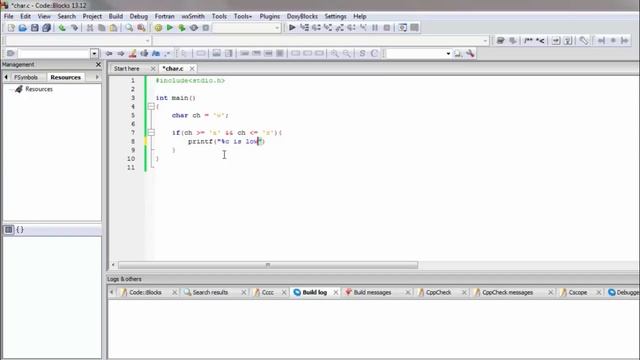Open the Build menu
The width and height of the screenshot is (640, 360).
116,16
